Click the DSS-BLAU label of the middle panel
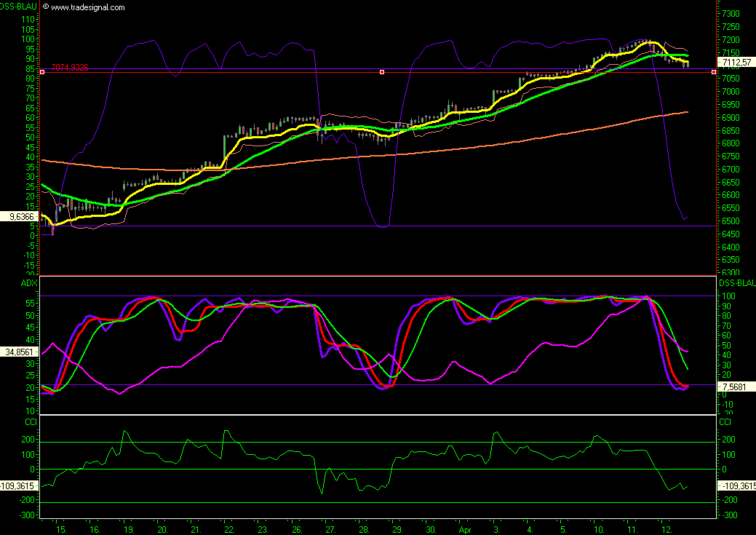756x535 pixels. pyautogui.click(x=736, y=282)
